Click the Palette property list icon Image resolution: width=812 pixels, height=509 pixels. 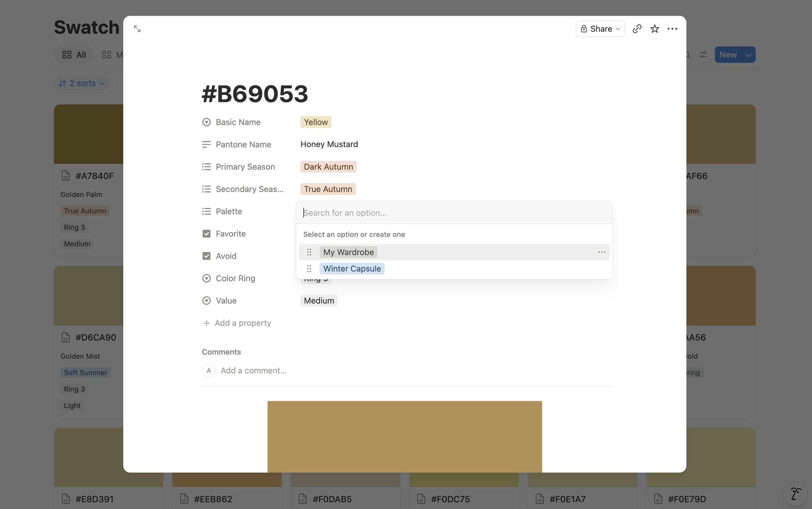tap(206, 211)
